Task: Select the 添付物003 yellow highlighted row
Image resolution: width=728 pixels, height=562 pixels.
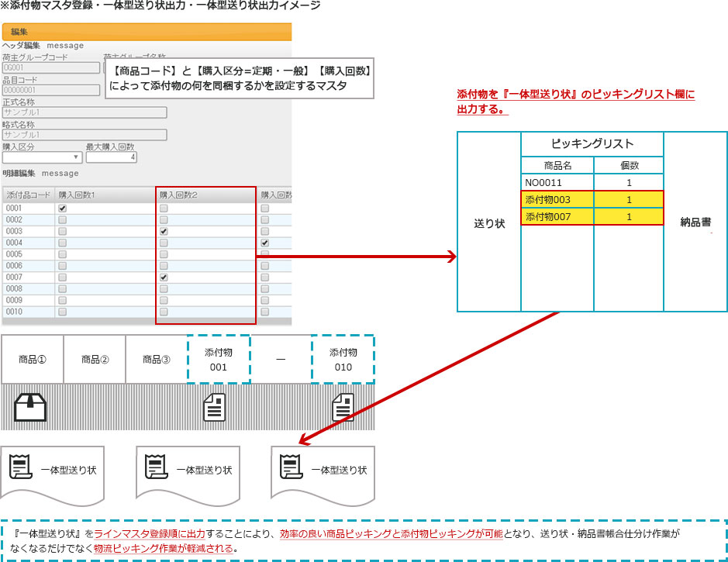Action: pos(593,199)
